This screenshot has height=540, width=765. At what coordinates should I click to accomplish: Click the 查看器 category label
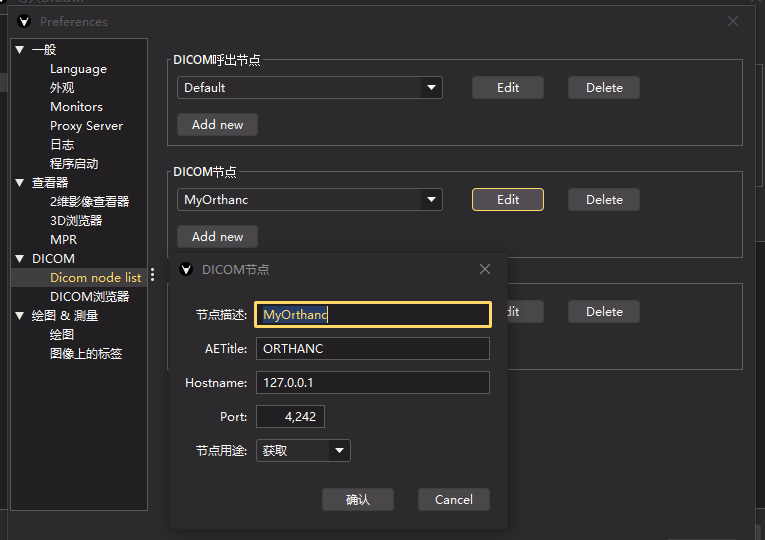tap(50, 182)
